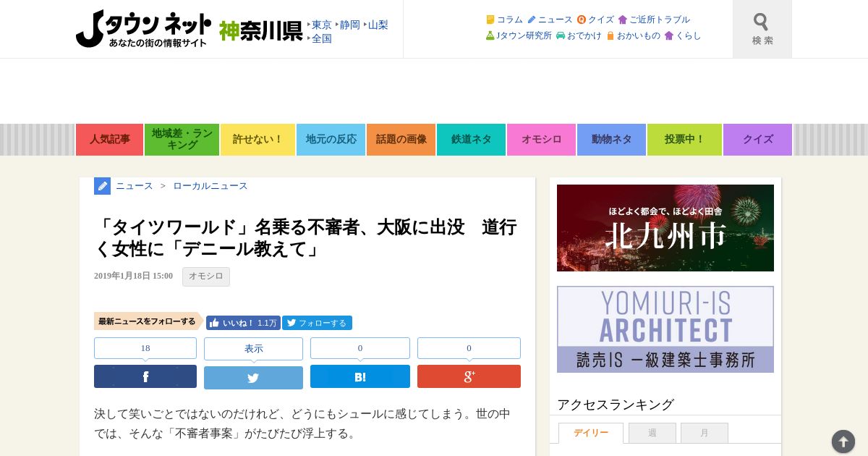
Task: Open the purple クイズ category tab
Action: (757, 140)
